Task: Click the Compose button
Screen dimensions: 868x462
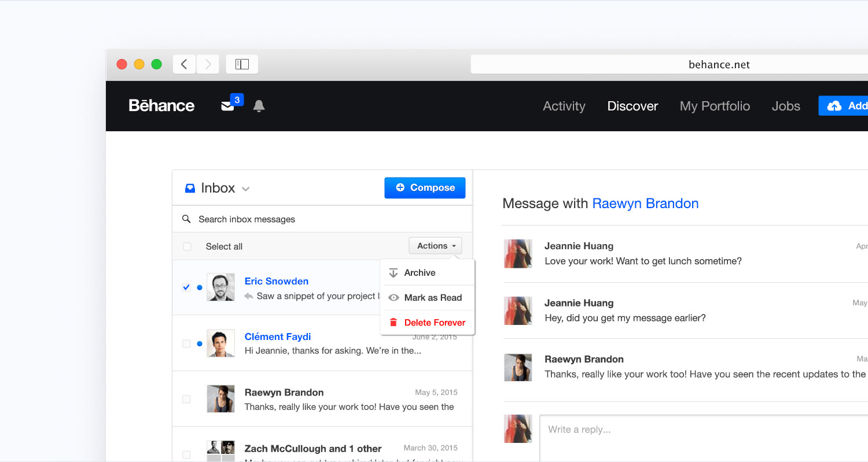Action: tap(425, 187)
